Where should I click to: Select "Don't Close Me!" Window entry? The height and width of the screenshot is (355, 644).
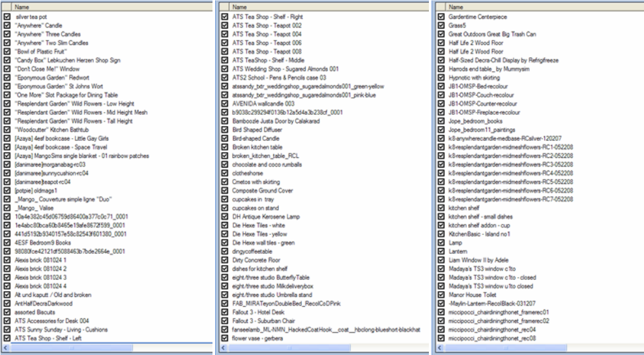(x=47, y=69)
